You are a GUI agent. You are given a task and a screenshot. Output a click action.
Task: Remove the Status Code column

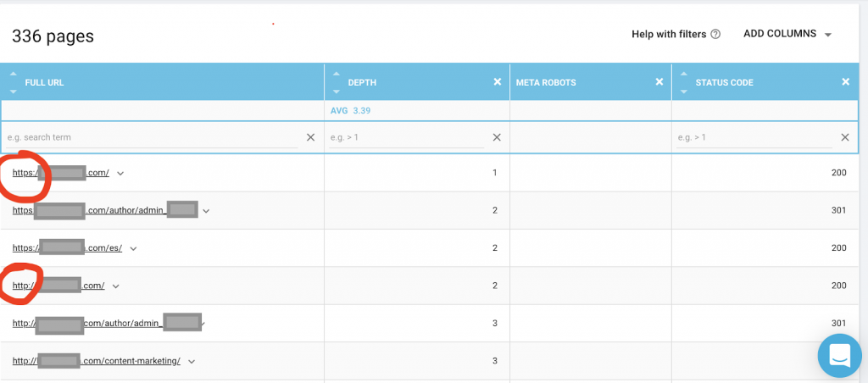click(844, 82)
